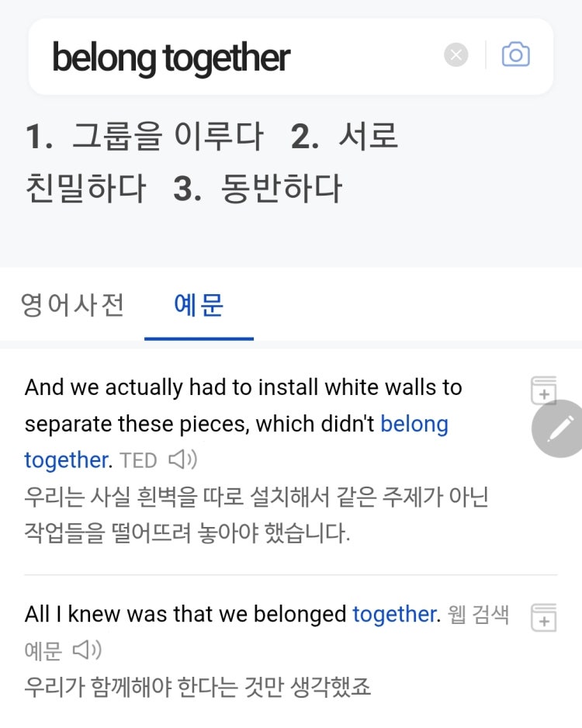Select the Korean translation '우리가 함께해야 한다는 것만 생각했죠'
Image resolution: width=582 pixels, height=728 pixels.
coord(198,687)
